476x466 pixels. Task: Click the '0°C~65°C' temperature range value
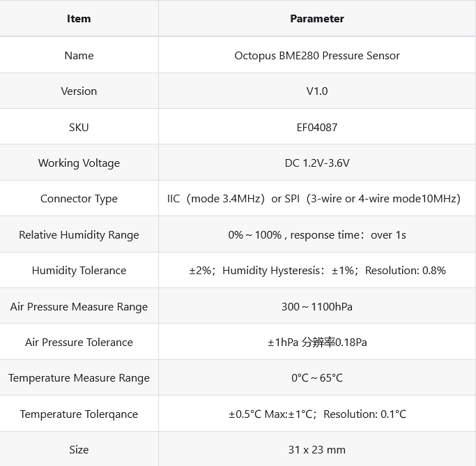tap(317, 378)
